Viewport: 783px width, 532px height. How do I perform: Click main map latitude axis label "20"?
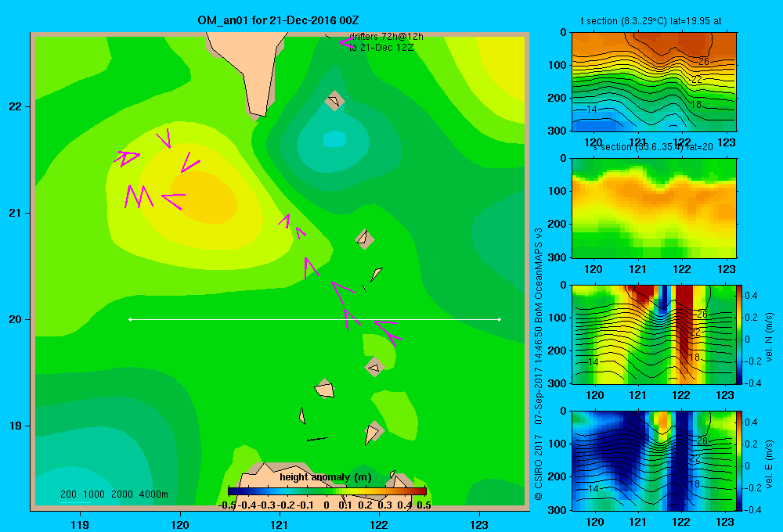[x=16, y=319]
